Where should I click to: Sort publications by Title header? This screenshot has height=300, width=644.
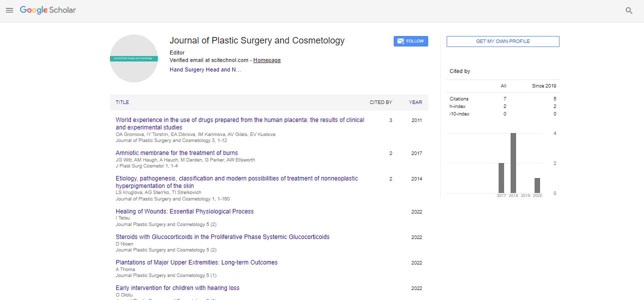122,102
